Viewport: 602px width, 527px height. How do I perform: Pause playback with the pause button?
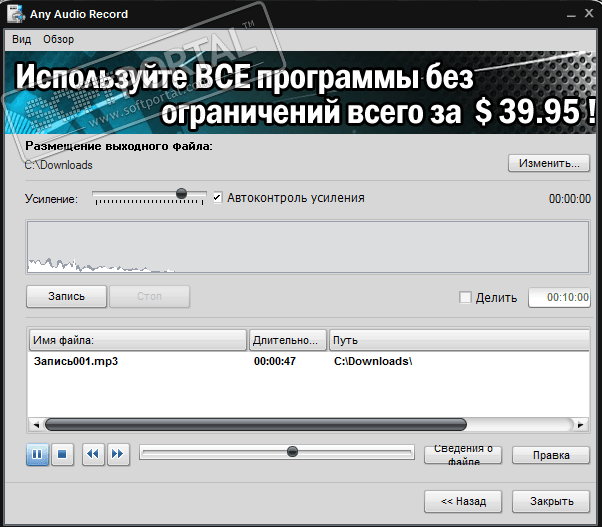[38, 454]
